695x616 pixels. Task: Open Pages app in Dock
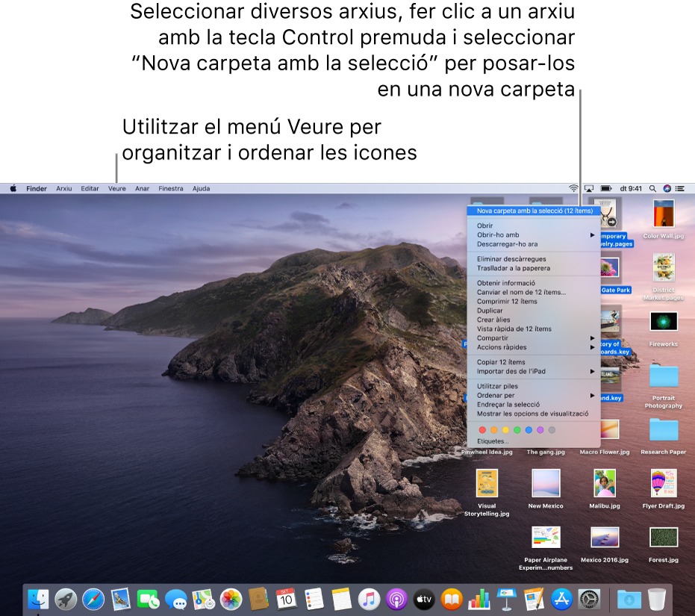[534, 599]
